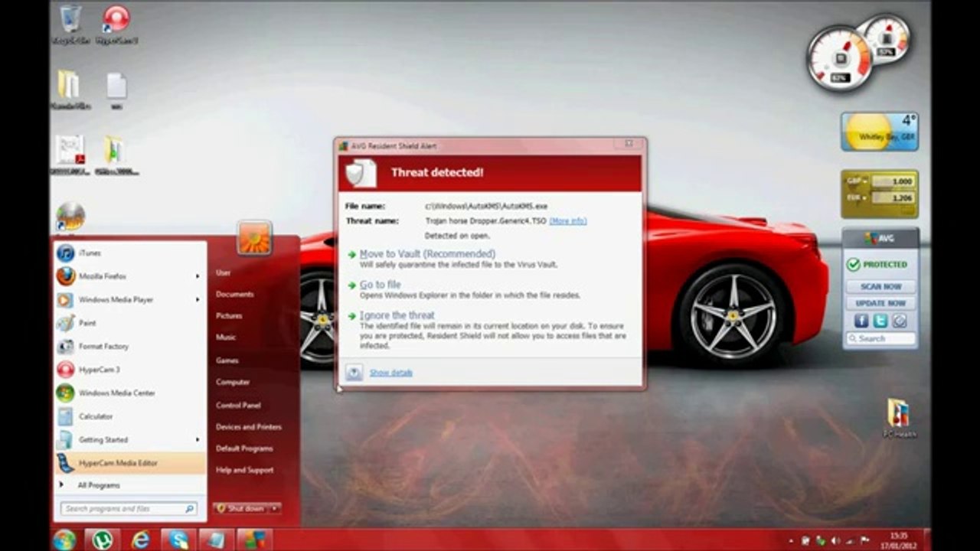Click the Shut down button
Image resolution: width=980 pixels, height=551 pixels.
coord(240,508)
